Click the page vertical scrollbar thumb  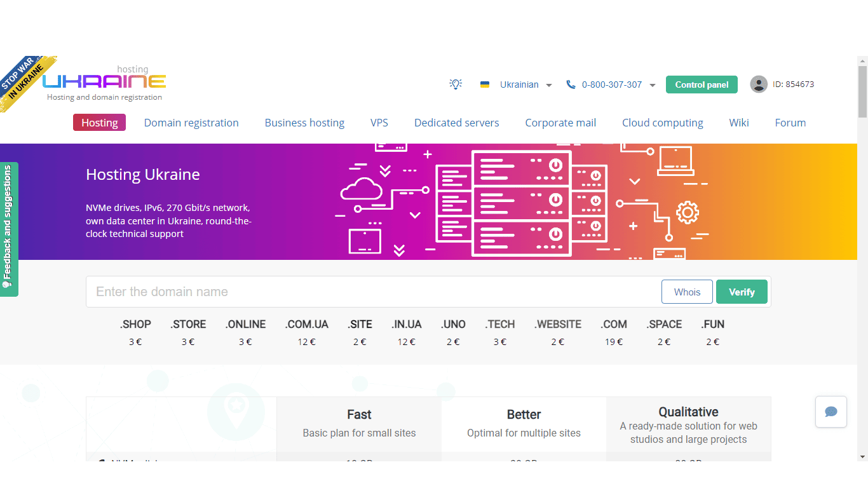coord(862,92)
